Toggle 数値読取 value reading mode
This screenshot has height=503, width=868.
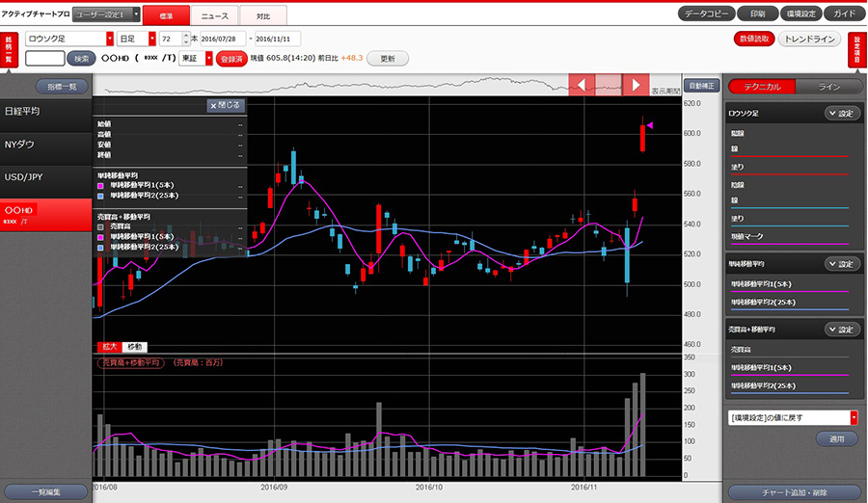coord(753,40)
